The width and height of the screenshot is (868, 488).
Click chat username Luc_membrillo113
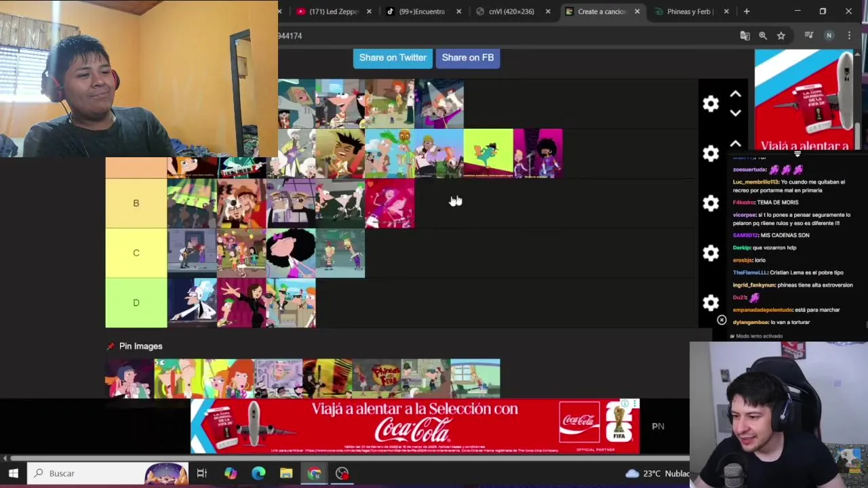pos(755,182)
